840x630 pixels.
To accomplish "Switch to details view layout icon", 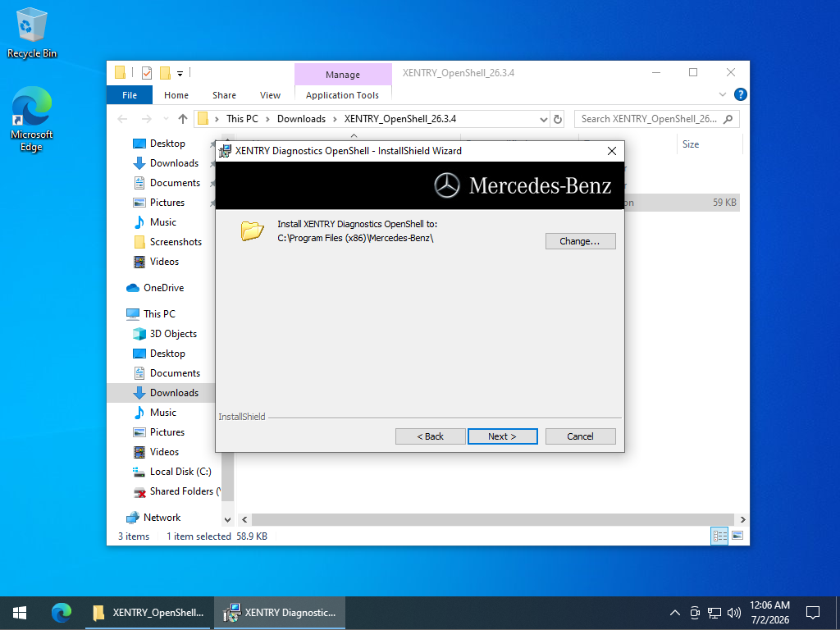I will [719, 536].
